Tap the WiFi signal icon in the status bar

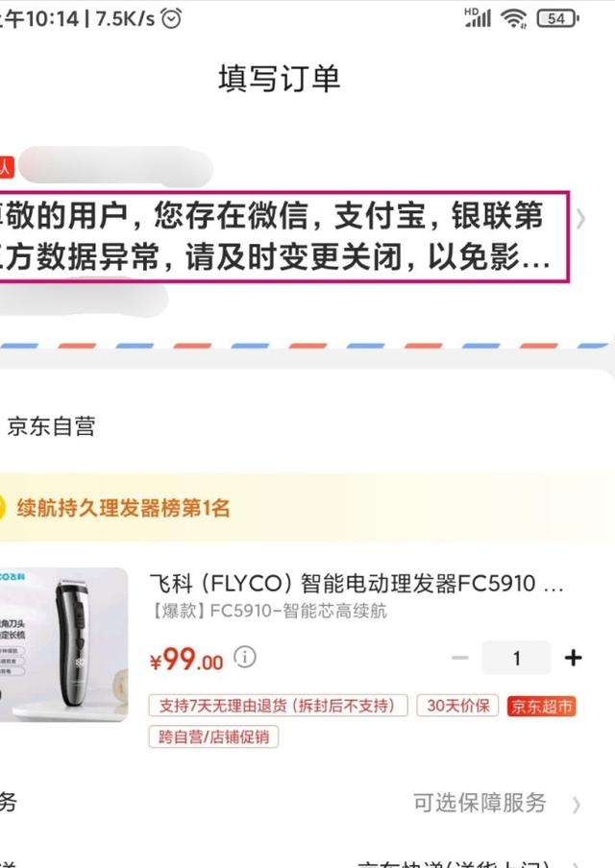point(513,19)
